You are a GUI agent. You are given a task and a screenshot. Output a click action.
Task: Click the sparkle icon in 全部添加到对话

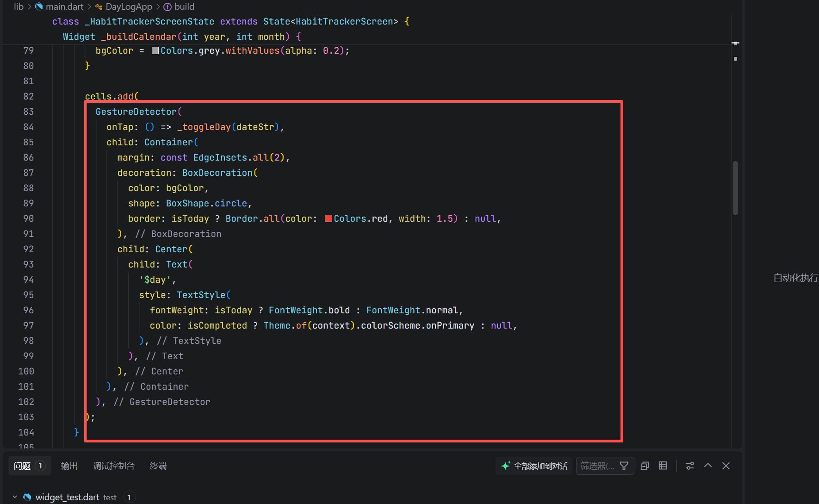coord(506,466)
